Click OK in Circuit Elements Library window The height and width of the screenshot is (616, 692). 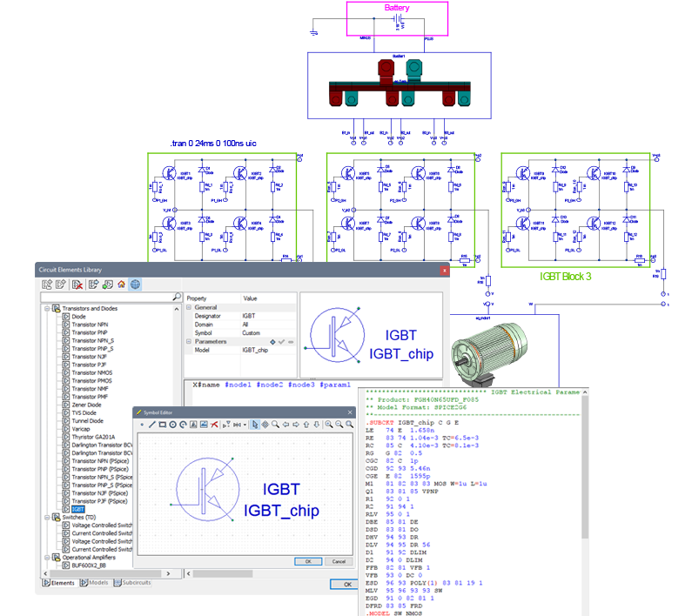[x=344, y=584]
